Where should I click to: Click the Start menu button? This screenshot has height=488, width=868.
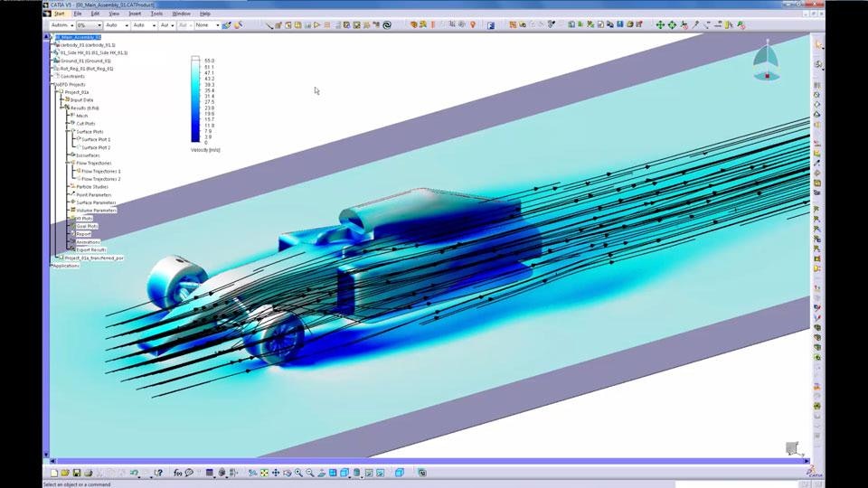[60, 14]
